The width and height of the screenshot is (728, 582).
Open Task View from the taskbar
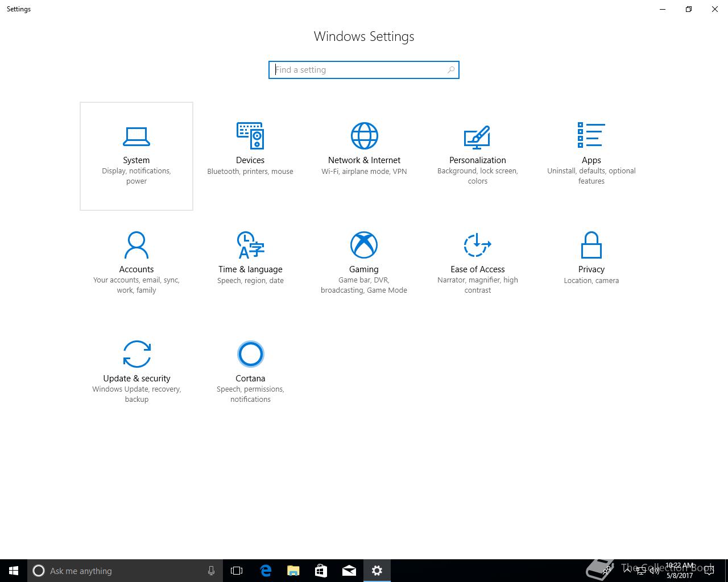[x=237, y=571]
